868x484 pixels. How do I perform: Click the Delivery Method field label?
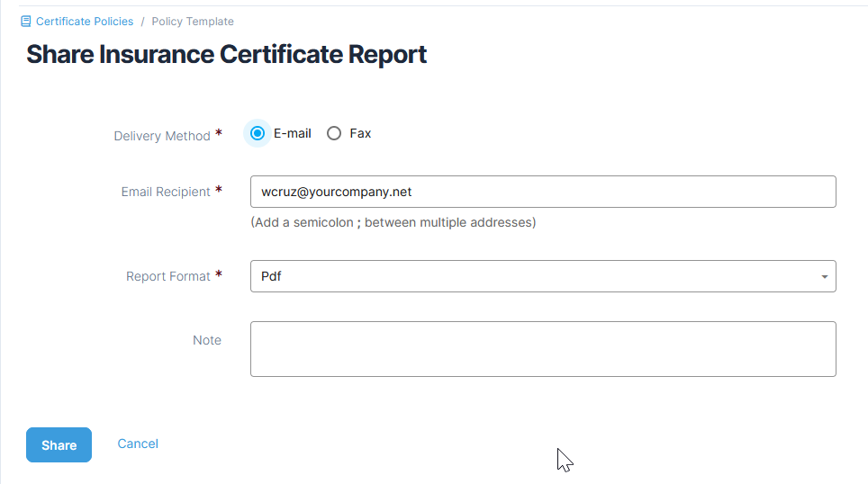(162, 137)
